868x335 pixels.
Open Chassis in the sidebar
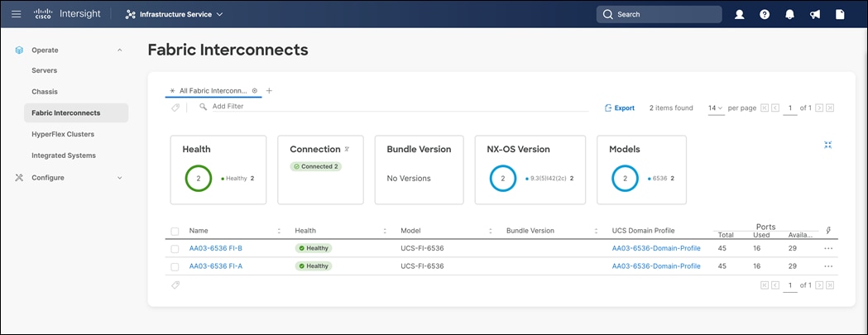coord(45,91)
